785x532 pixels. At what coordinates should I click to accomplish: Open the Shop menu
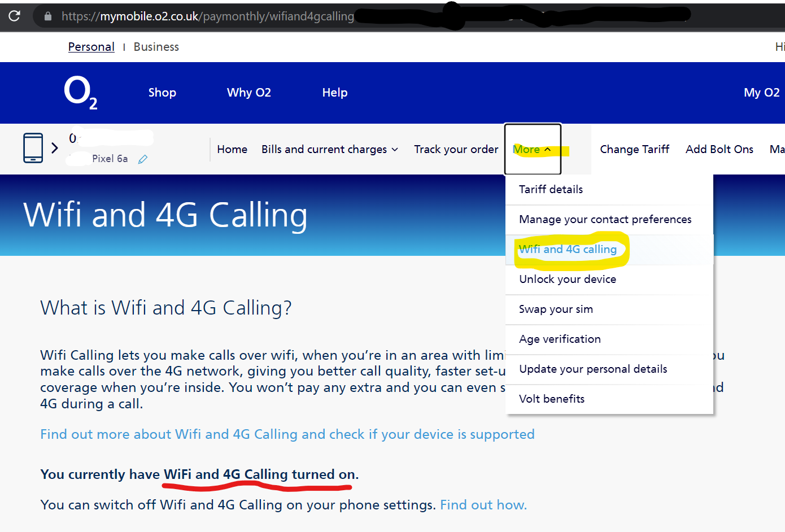coord(162,92)
